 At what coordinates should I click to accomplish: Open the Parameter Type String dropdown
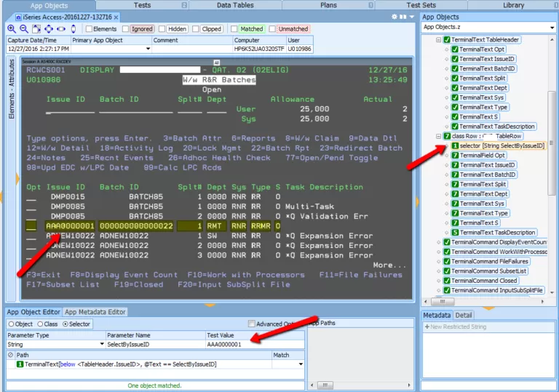point(101,344)
